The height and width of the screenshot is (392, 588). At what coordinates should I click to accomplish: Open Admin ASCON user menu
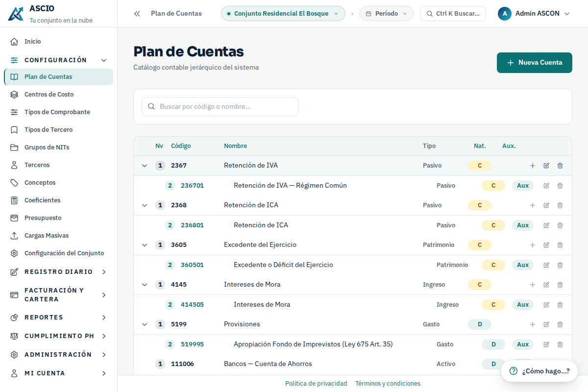click(534, 14)
